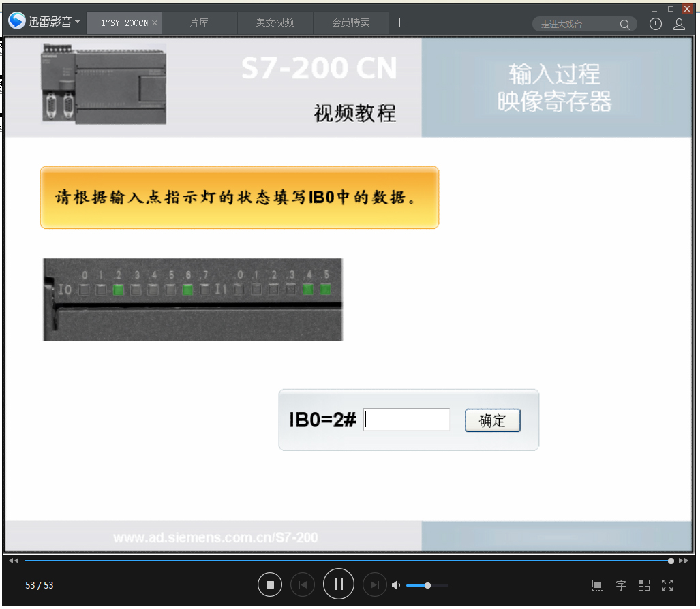Image resolution: width=700 pixels, height=609 pixels.
Task: Add a new tab with plus button
Action: (x=400, y=22)
